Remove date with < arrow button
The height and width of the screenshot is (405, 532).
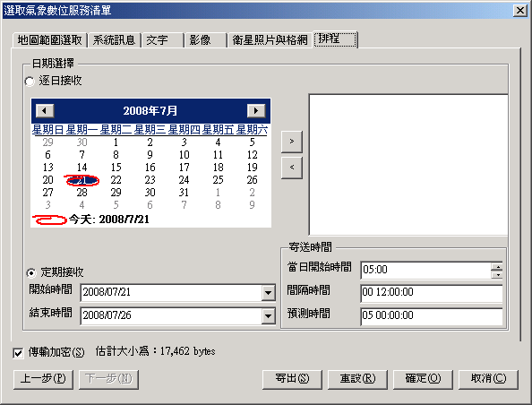292,168
